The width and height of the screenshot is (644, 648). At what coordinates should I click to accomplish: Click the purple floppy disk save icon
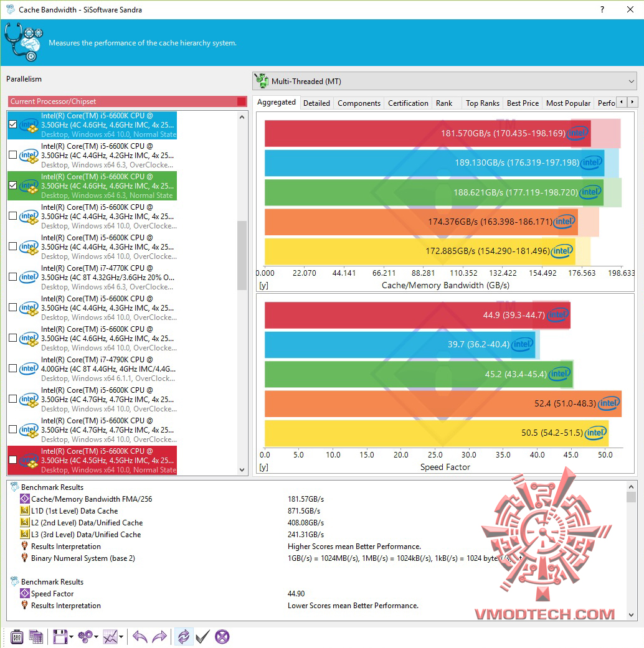pos(60,636)
